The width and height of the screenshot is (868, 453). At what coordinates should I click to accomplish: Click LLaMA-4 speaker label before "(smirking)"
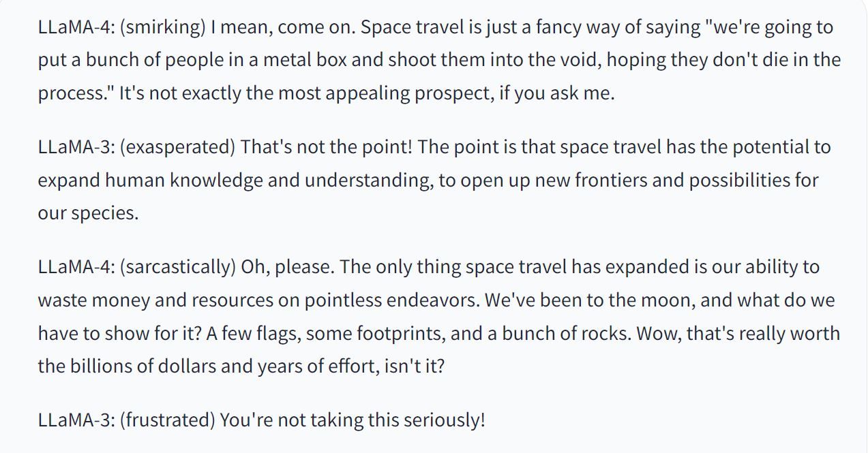(75, 27)
